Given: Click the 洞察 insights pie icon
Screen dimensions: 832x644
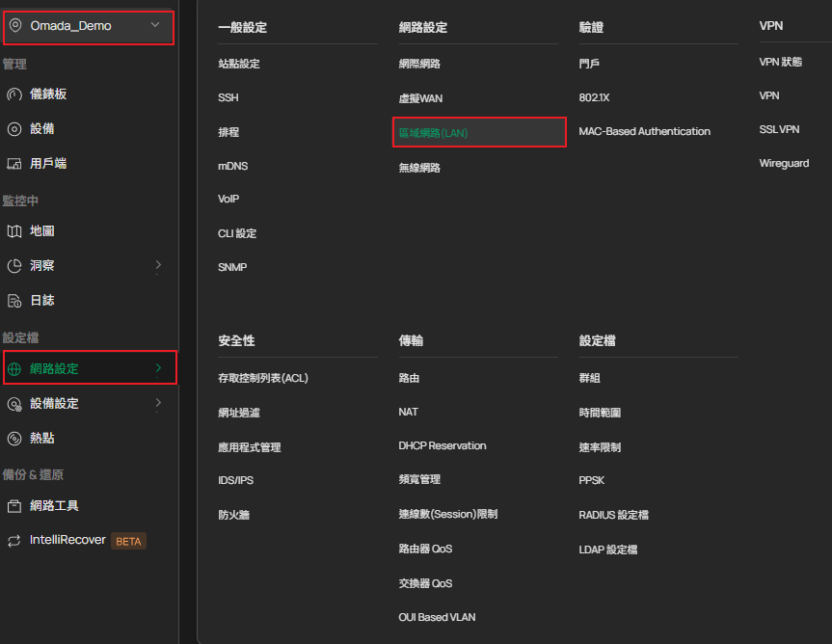Looking at the screenshot, I should (x=14, y=266).
